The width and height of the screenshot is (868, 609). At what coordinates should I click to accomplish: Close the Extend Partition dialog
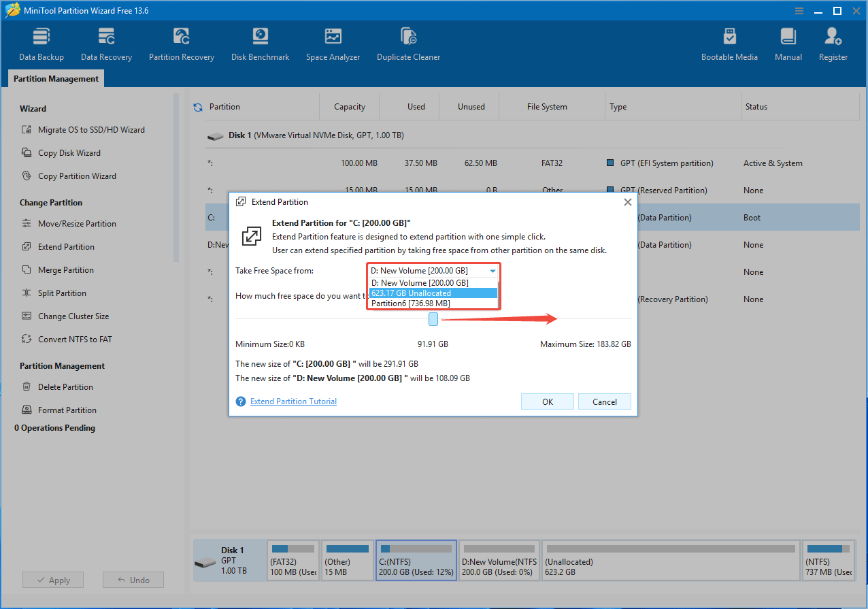tap(627, 202)
